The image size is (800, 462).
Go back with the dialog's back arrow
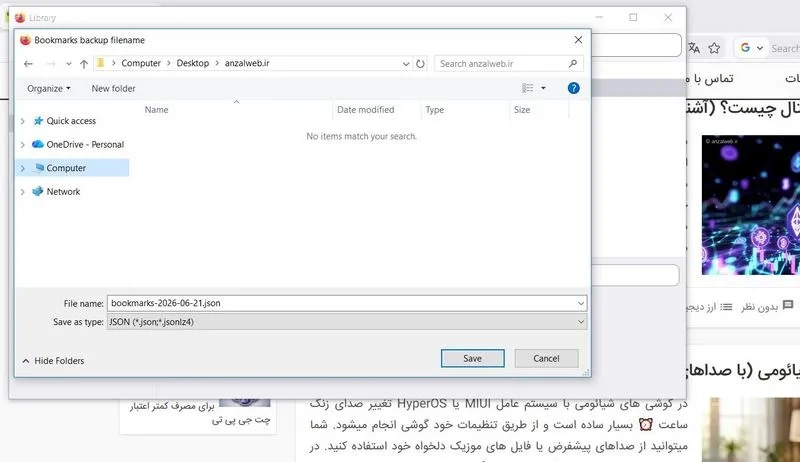(29, 64)
